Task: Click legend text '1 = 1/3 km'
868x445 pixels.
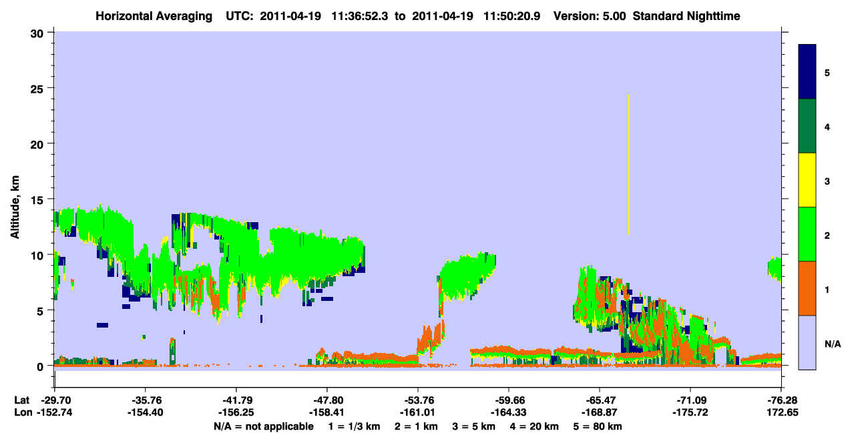Action: [x=354, y=426]
